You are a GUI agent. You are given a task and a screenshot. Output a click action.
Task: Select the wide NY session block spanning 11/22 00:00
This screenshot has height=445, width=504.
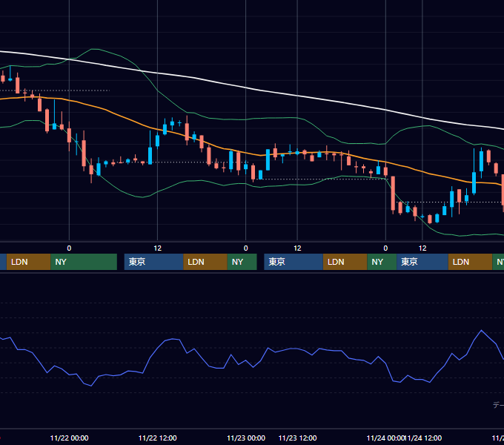[84, 262]
